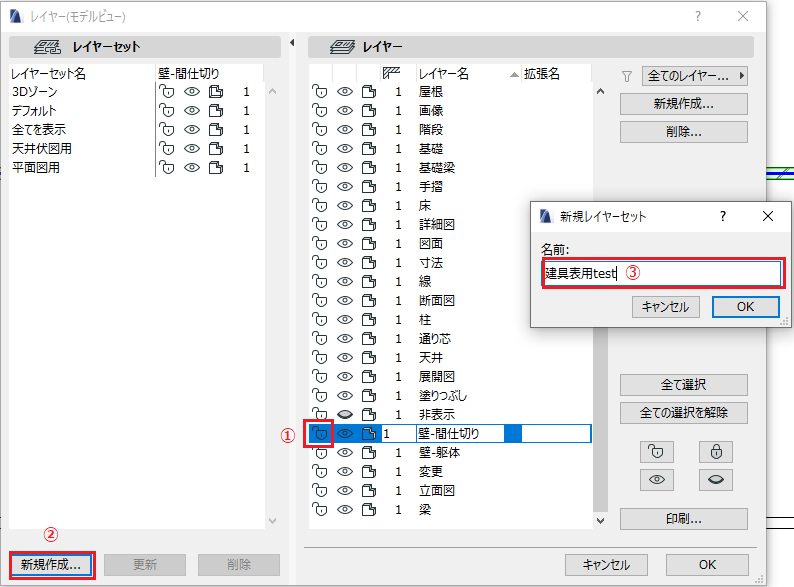
Task: Click the wireframe icon for デフォルト layer set
Action: [x=216, y=110]
